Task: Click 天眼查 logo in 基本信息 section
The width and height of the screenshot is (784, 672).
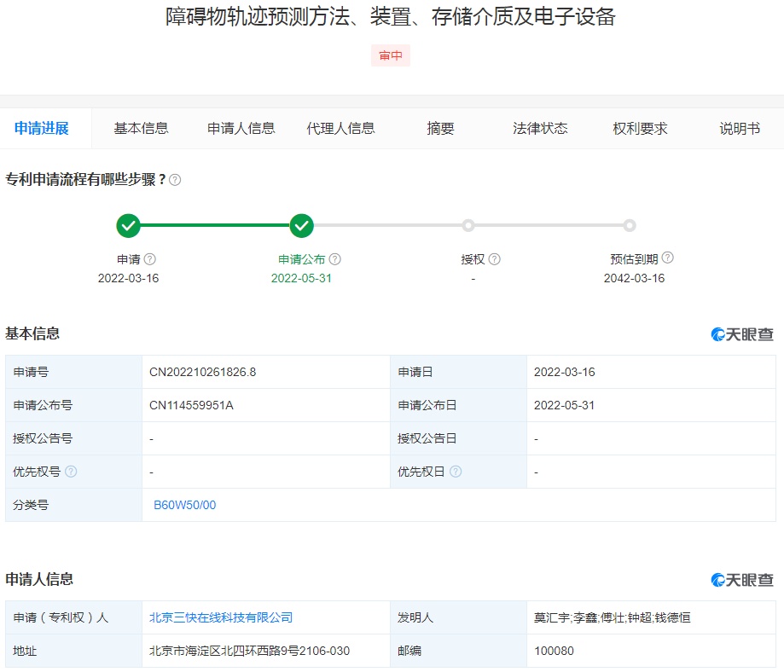Action: [742, 334]
